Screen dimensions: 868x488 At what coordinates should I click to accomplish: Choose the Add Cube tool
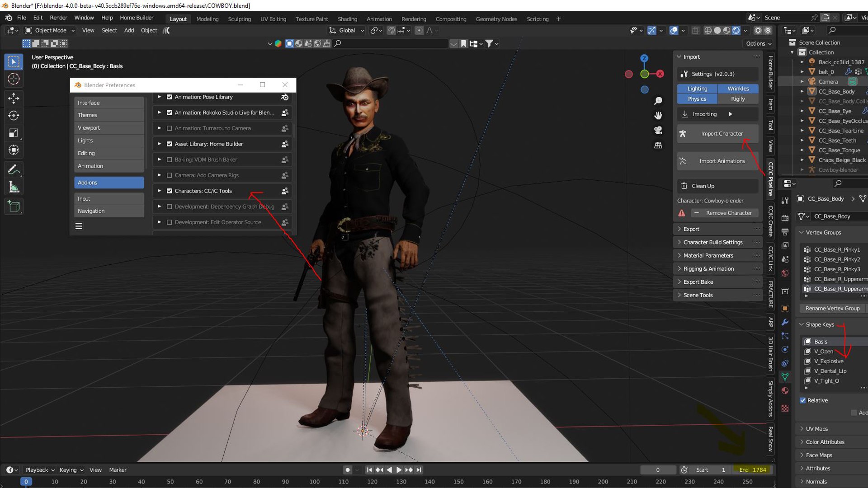[x=14, y=207]
